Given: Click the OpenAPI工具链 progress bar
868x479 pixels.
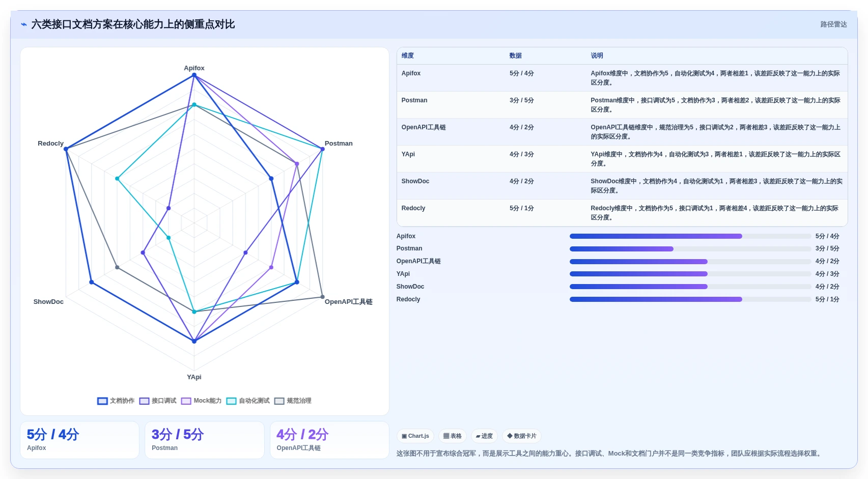Looking at the screenshot, I should point(690,262).
